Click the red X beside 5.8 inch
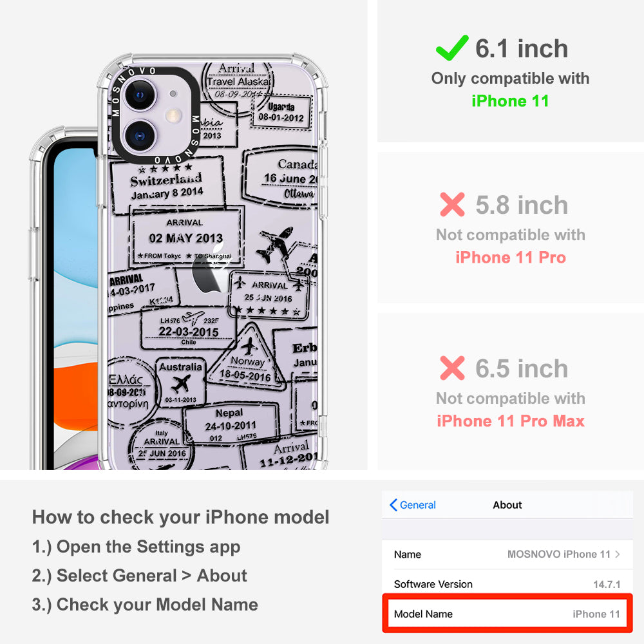The height and width of the screenshot is (644, 644). (x=452, y=204)
